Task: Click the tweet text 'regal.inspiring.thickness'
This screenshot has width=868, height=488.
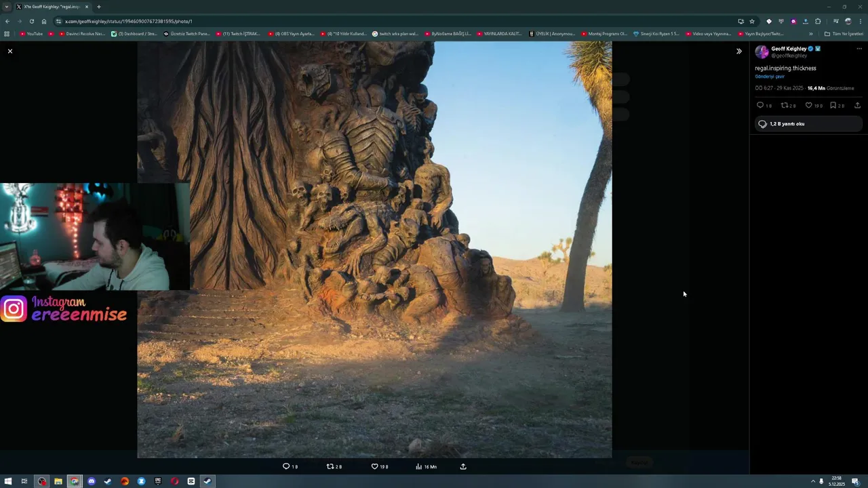Action: coord(785,68)
